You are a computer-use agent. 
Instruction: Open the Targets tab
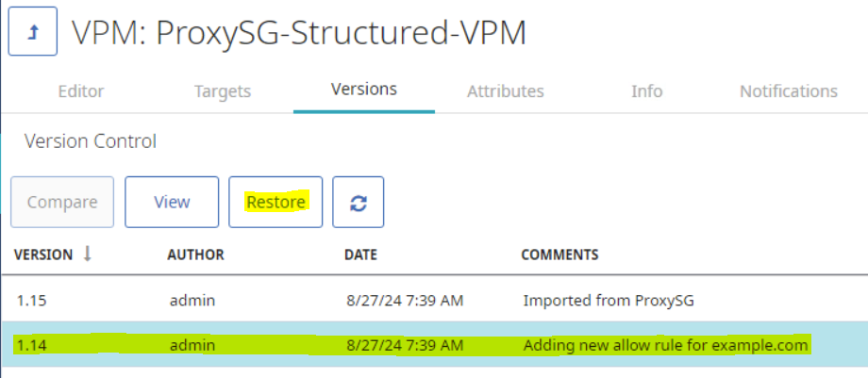(x=223, y=91)
